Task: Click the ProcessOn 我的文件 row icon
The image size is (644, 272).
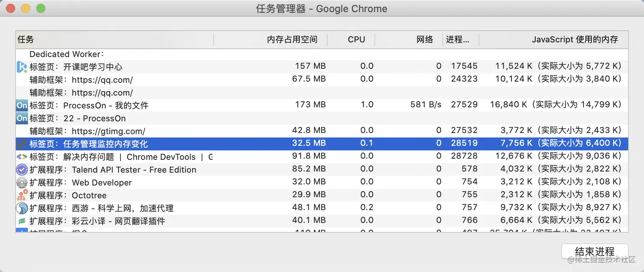Action: pos(22,105)
